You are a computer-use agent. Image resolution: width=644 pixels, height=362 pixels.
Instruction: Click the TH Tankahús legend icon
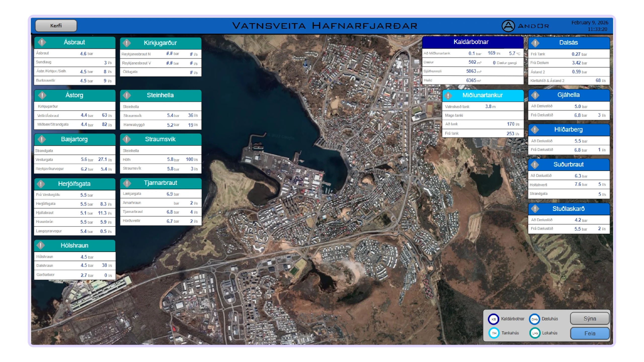[x=494, y=333]
